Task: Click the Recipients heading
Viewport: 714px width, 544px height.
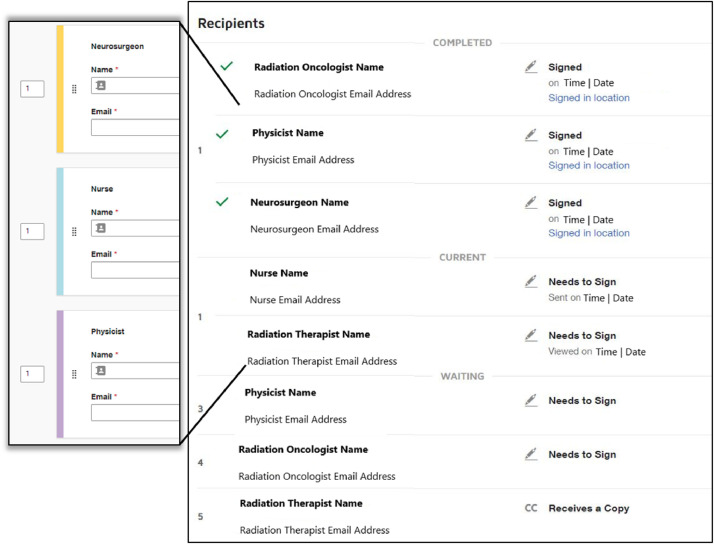Action: 231,23
